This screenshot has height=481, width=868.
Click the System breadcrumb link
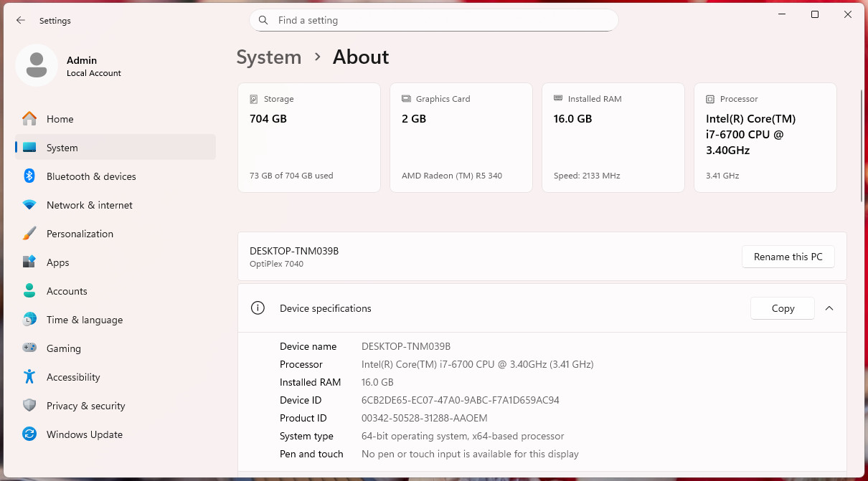pyautogui.click(x=269, y=57)
